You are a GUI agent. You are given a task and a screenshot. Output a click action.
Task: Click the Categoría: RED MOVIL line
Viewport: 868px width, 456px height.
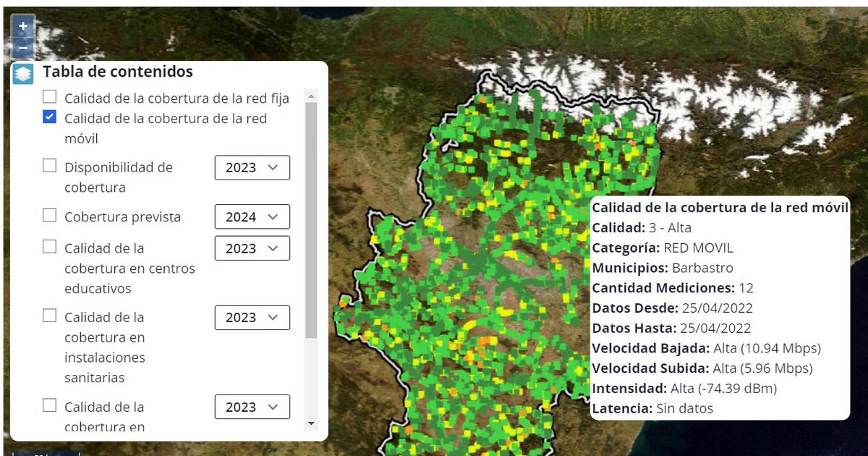point(663,248)
